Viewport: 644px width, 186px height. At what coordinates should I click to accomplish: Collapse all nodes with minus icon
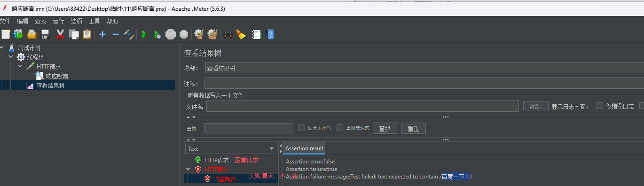point(116,34)
